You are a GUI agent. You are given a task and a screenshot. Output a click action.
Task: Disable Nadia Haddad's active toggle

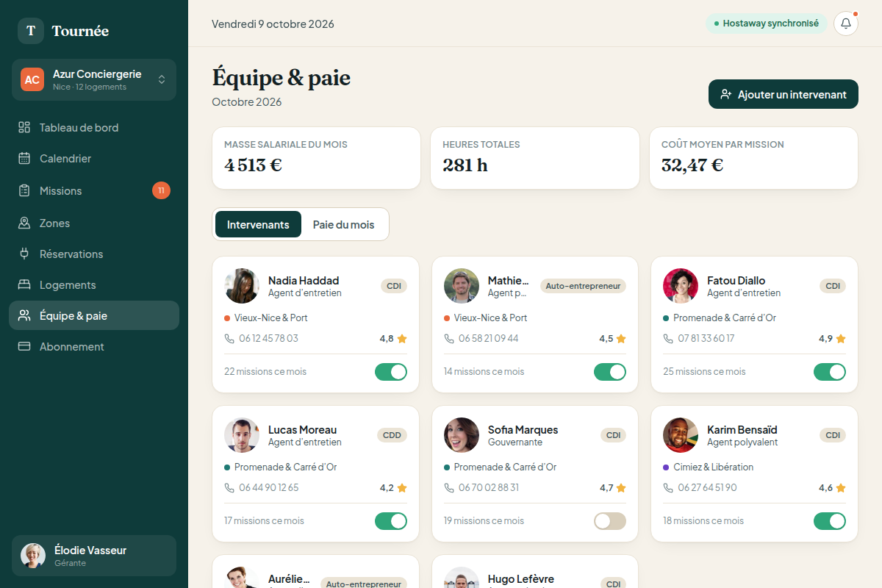(x=391, y=371)
